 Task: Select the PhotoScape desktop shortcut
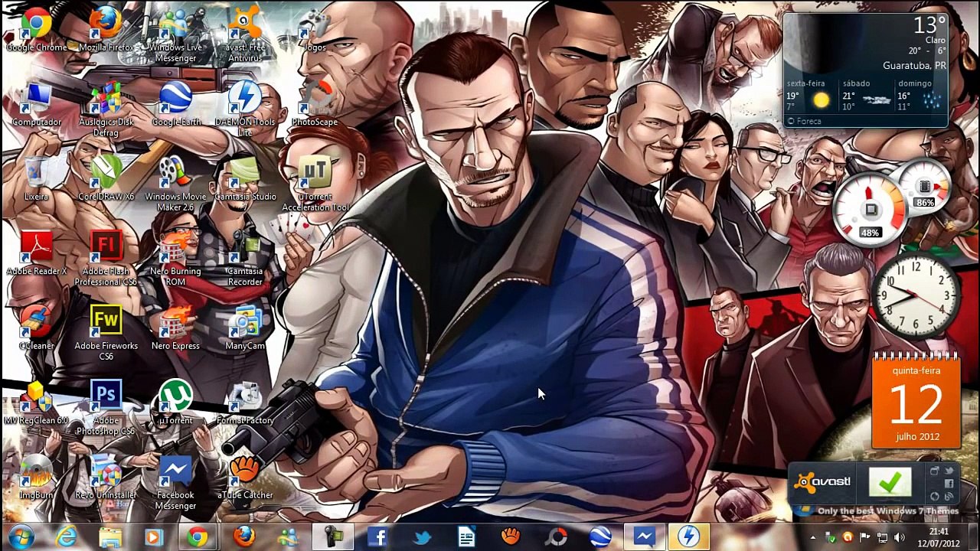click(315, 104)
